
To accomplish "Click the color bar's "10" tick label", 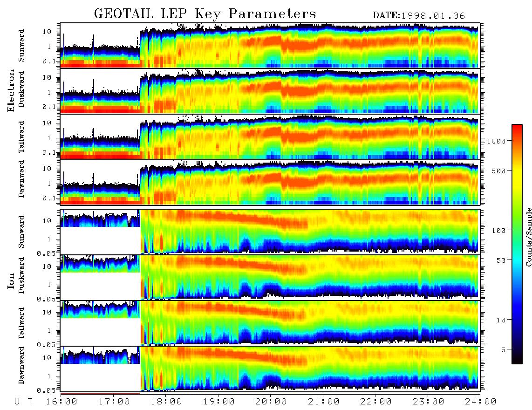I will coord(501,320).
